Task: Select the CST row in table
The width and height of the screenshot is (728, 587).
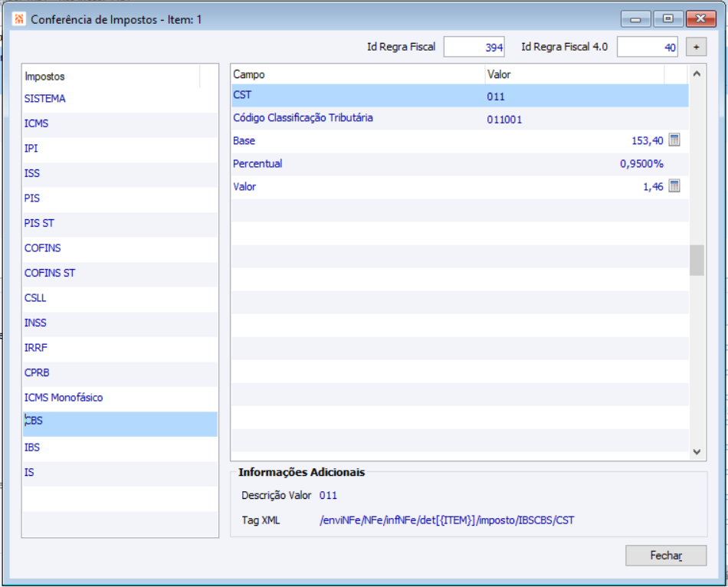Action: (x=460, y=96)
